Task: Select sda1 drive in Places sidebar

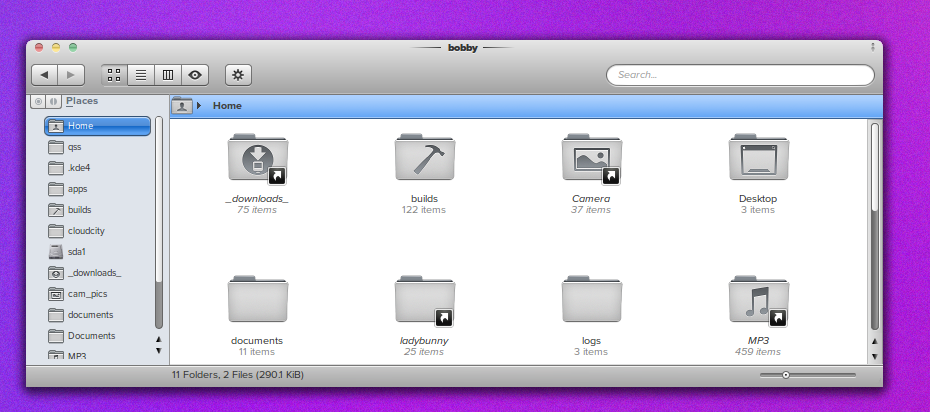Action: click(x=98, y=252)
